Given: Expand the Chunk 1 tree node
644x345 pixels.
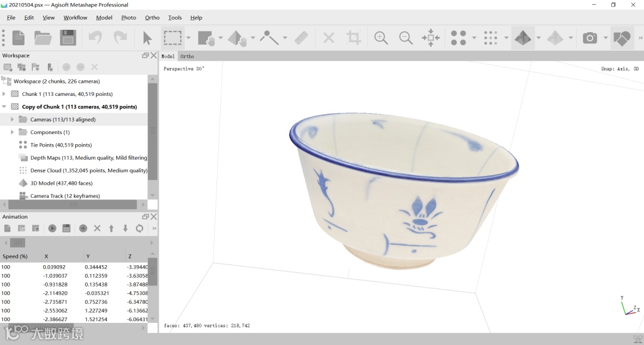Looking at the screenshot, I should 4,94.
